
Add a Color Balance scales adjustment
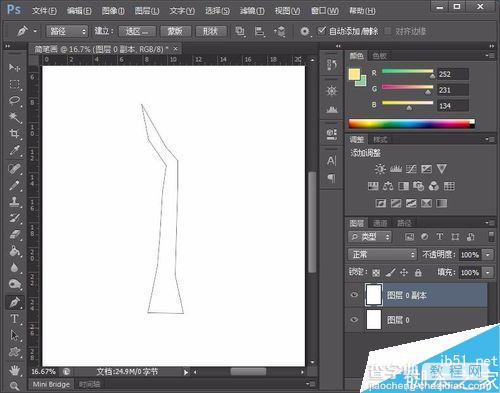pos(388,186)
